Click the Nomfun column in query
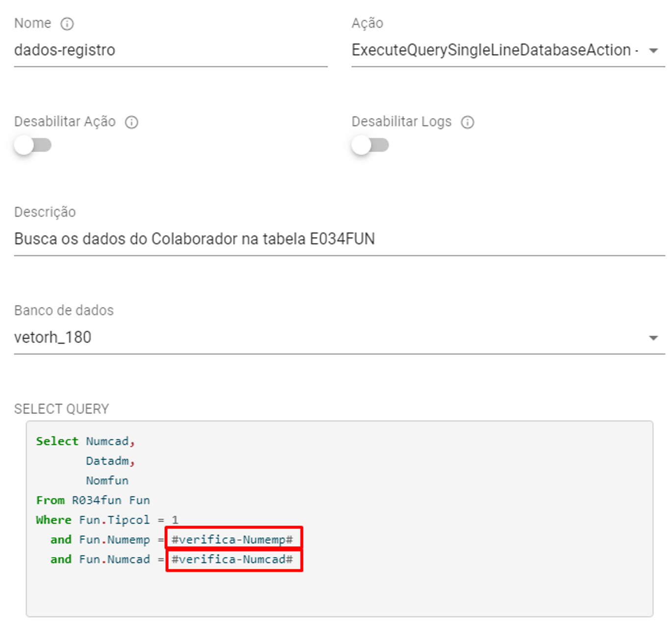 point(107,481)
